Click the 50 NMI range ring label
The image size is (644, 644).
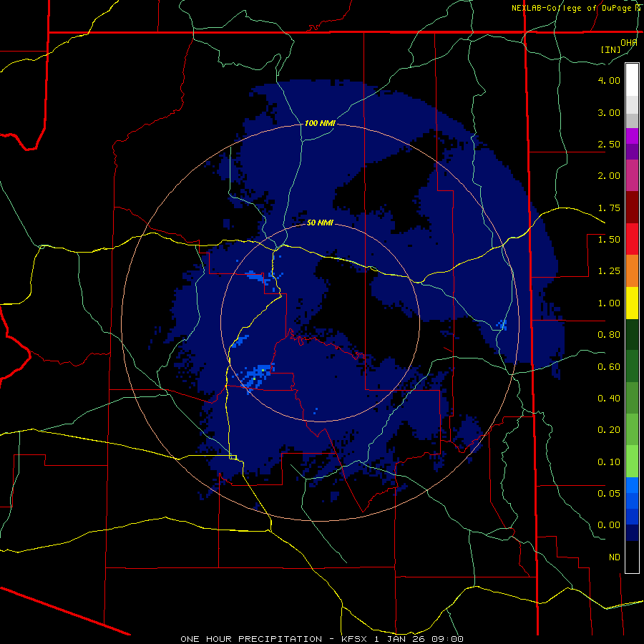click(320, 223)
